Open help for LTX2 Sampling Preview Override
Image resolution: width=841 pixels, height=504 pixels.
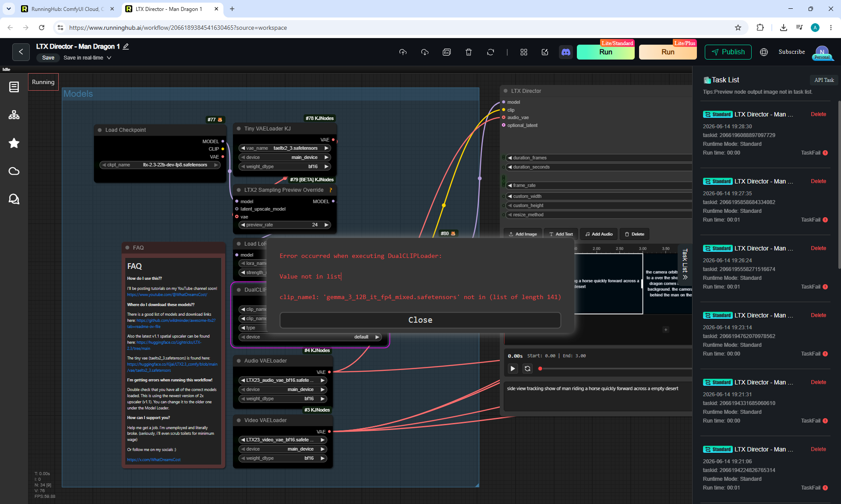coord(331,190)
